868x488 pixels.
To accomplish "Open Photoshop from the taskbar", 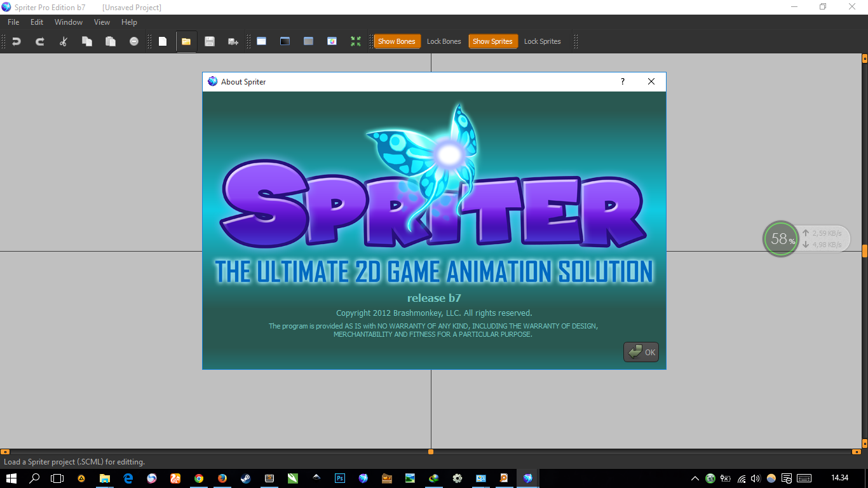I will point(339,478).
